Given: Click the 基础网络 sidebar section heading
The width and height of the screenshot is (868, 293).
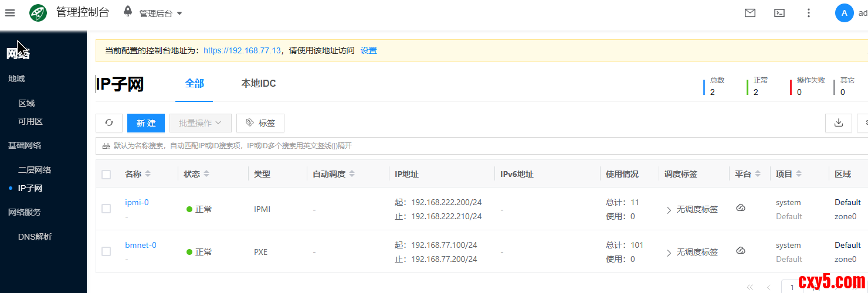Looking at the screenshot, I should [25, 145].
